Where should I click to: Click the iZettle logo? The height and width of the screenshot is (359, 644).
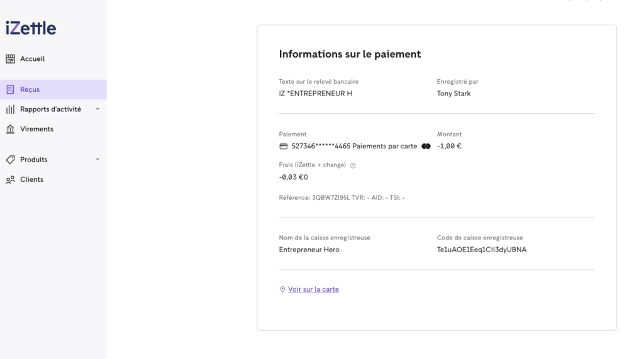pos(31,28)
